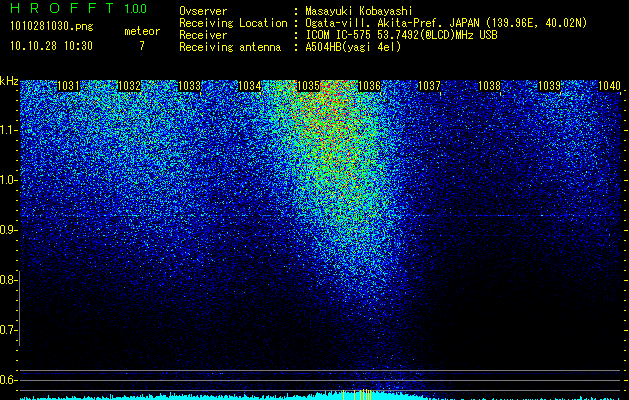Viewport: 629px width, 400px height.
Task: Click the yellow meteor detection bars
Action: [358, 394]
